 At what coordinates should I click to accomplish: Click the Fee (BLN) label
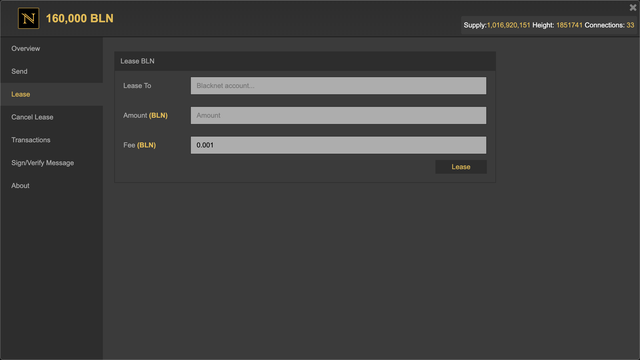click(140, 145)
